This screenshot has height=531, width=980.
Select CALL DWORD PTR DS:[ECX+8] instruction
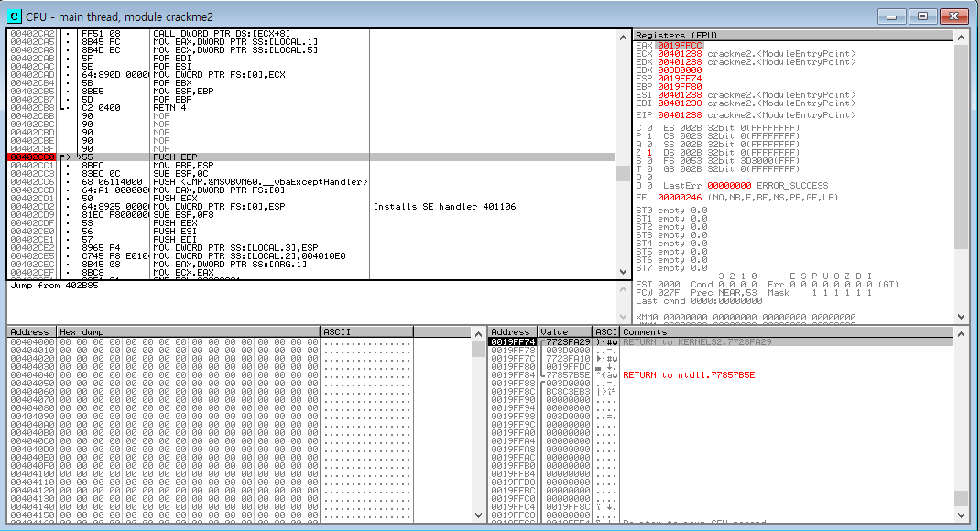(x=222, y=34)
